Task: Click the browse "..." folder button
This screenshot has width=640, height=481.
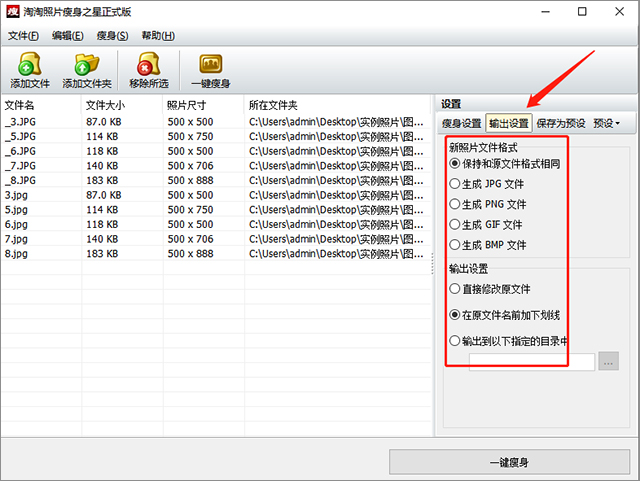Action: pos(608,362)
